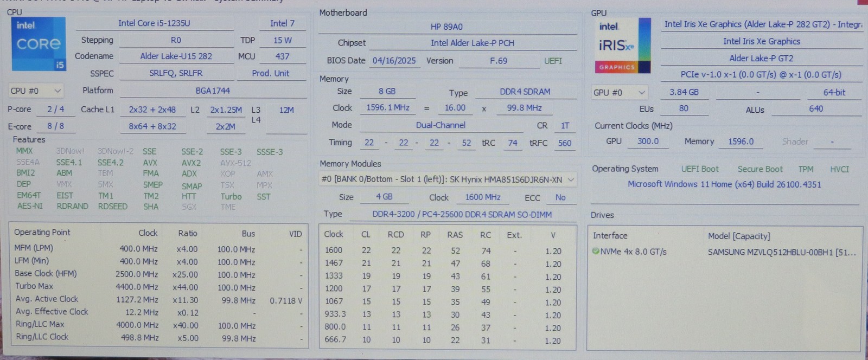The height and width of the screenshot is (360, 868).
Task: Click the ALUs value 640
Action: [816, 109]
